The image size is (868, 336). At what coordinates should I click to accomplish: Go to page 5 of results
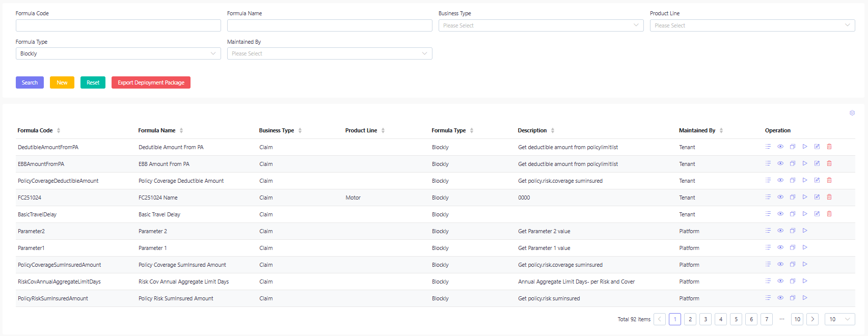(x=736, y=319)
